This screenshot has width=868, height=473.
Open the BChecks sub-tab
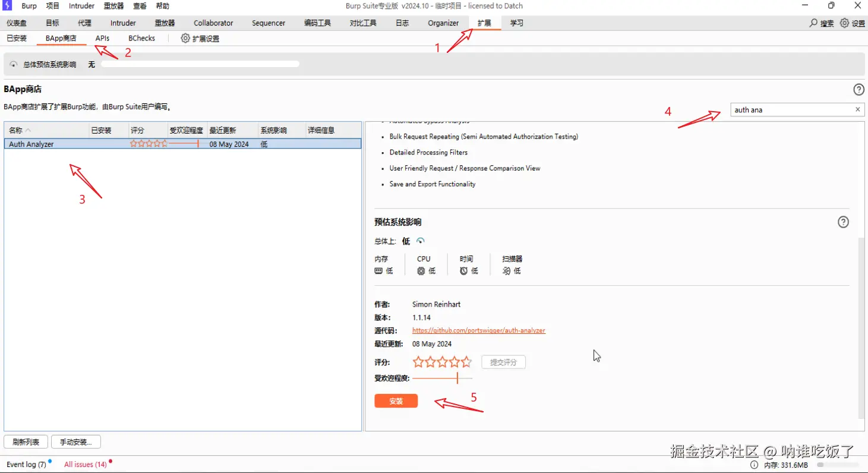pos(141,38)
